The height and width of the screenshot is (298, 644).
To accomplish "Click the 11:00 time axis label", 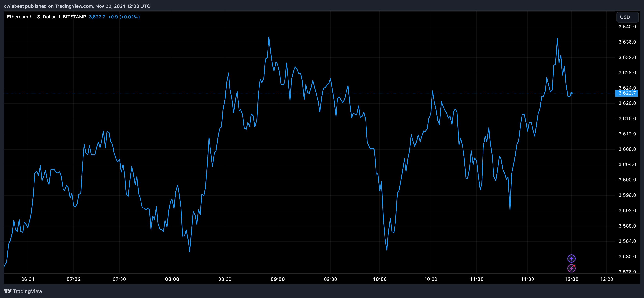I will pyautogui.click(x=476, y=279).
